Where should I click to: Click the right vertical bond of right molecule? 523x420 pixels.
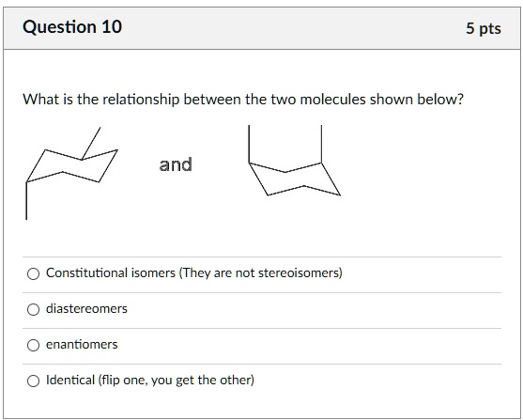tap(321, 144)
